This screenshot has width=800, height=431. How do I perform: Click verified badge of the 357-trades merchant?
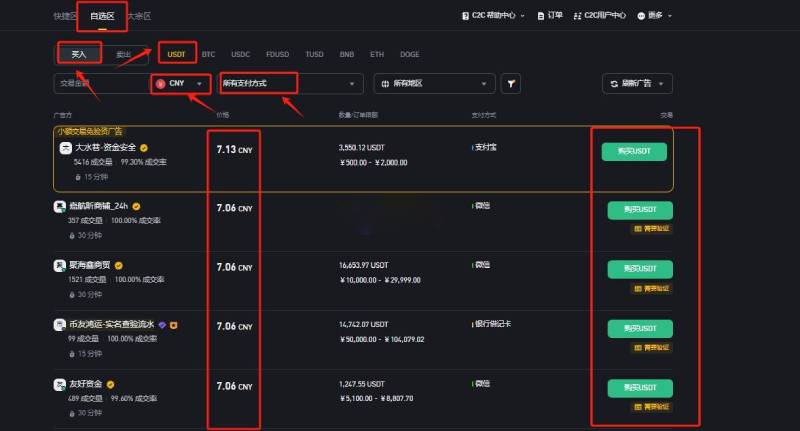coord(136,207)
